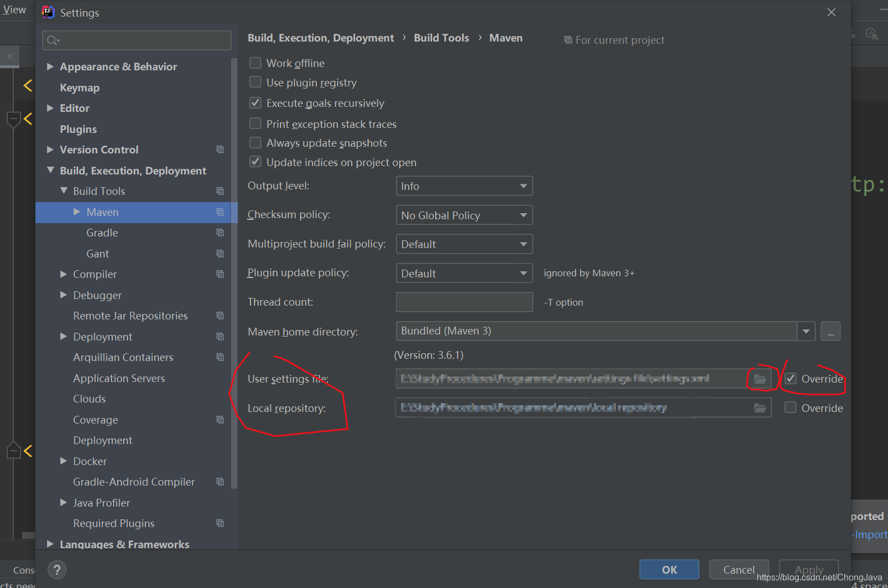Screen dimensions: 888x588
Task: Click the project-level icon beside Version Control
Action: (220, 149)
